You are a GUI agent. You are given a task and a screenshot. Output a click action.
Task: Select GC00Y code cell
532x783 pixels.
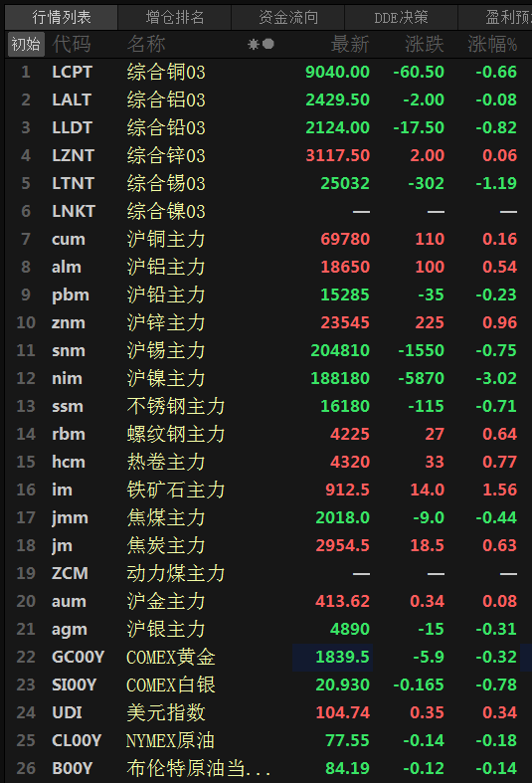click(78, 658)
